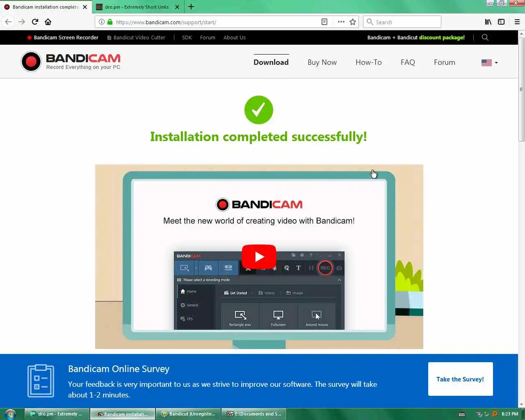Screen dimensions: 525x420
Task: Play the YouTube video
Action: coord(259,257)
